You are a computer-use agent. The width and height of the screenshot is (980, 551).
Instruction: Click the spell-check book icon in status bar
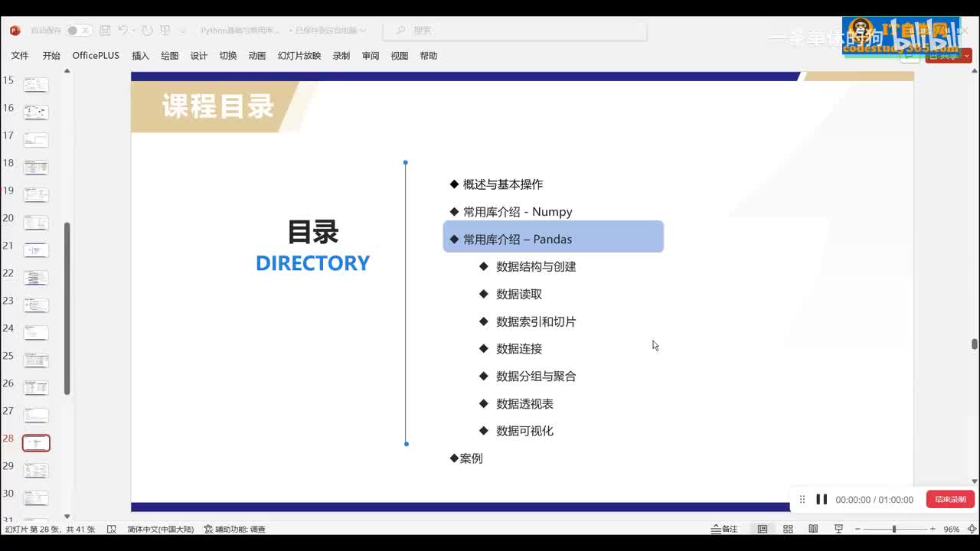(112, 529)
